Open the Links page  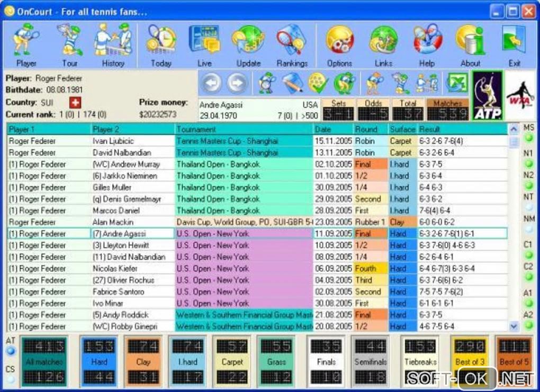(x=383, y=45)
